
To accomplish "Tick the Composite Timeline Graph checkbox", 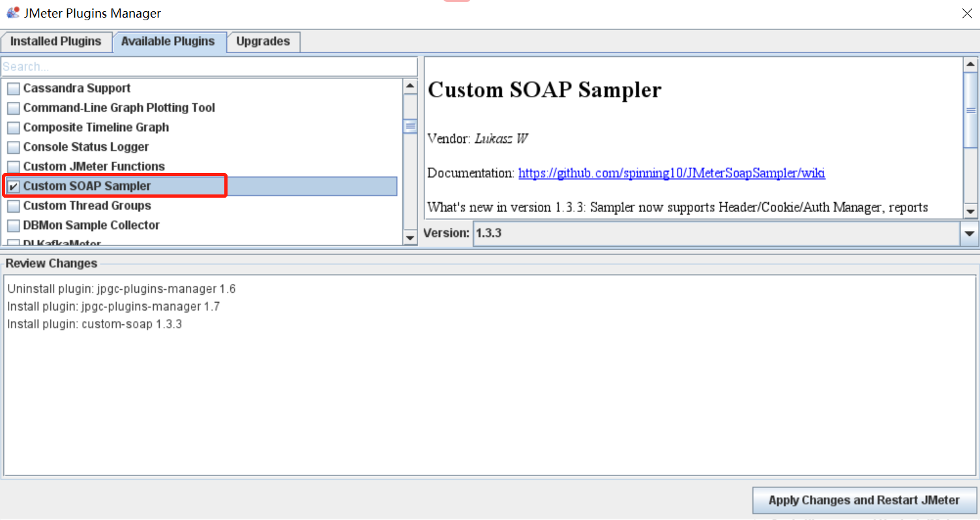I will pyautogui.click(x=14, y=128).
